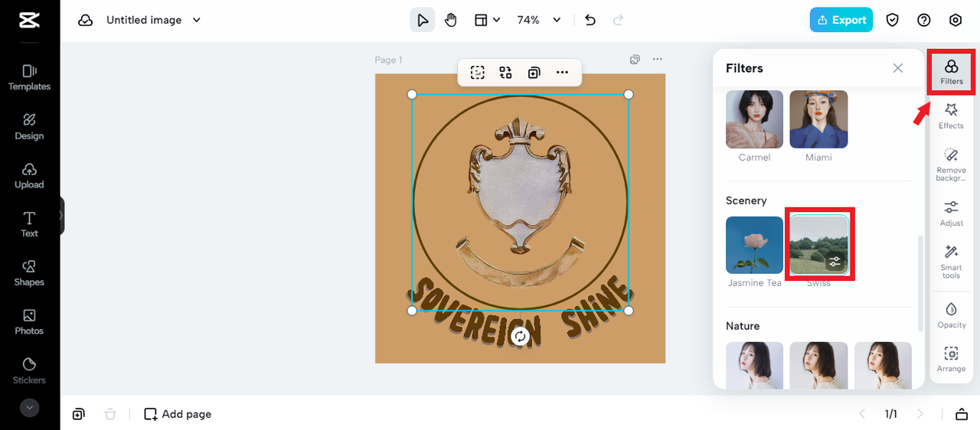Apply the third Nature filter thumbnail
Viewport: 980px width, 430px height.
pyautogui.click(x=883, y=366)
